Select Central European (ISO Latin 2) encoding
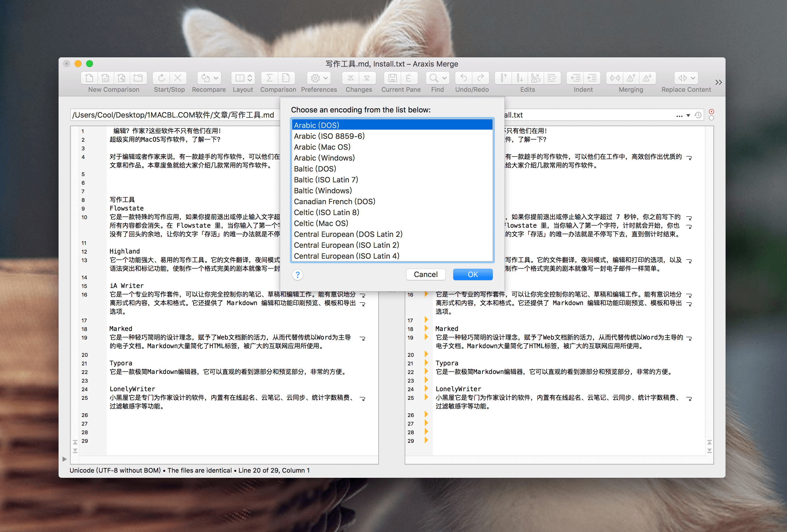This screenshot has width=787, height=532. 346,245
